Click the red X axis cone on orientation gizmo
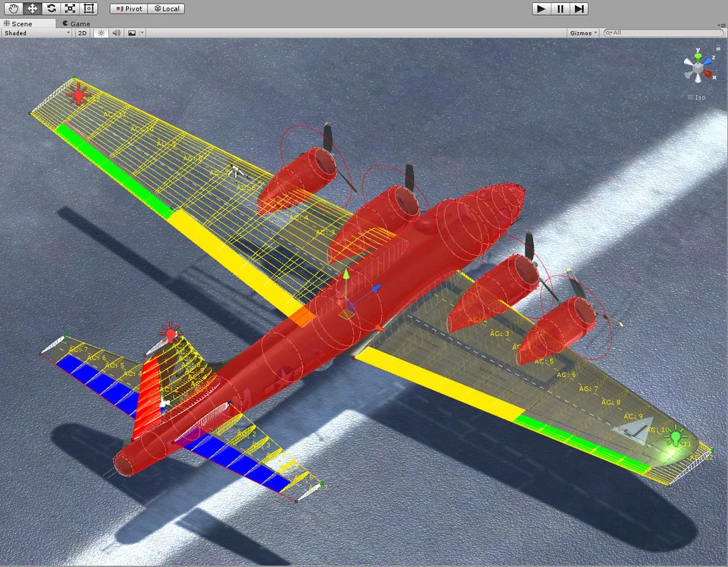The width and height of the screenshot is (728, 567). point(709,74)
